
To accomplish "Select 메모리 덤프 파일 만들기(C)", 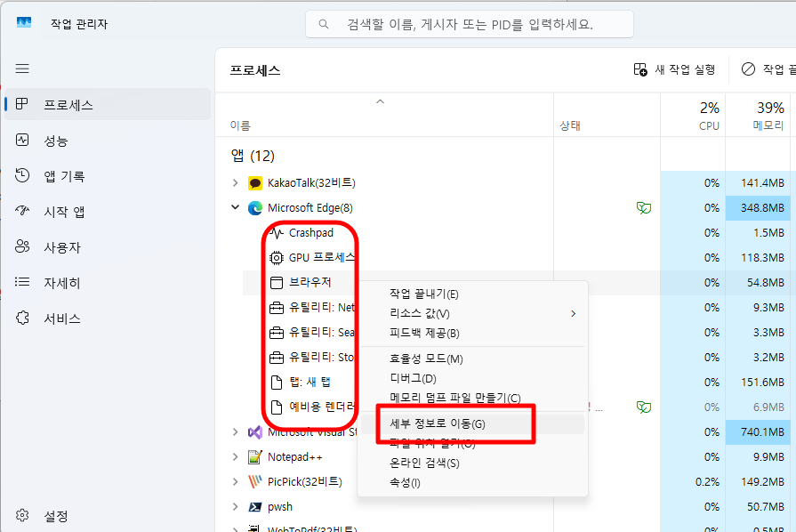I will [472, 398].
